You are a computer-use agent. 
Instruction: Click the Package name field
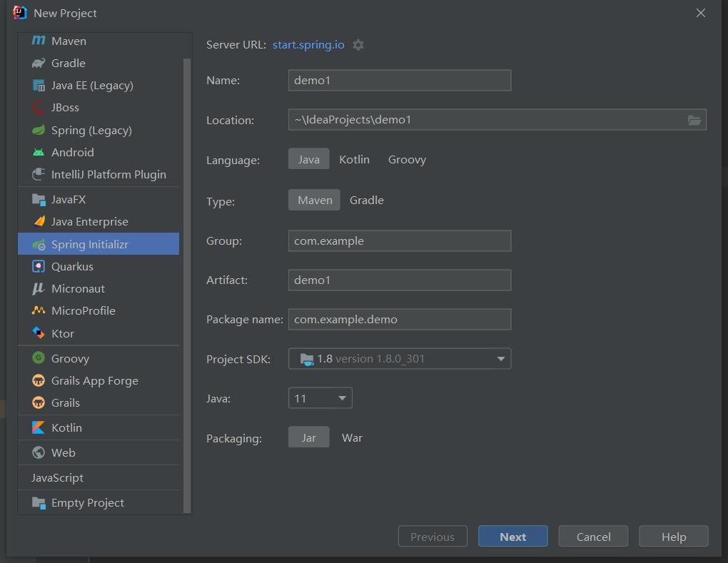point(400,320)
